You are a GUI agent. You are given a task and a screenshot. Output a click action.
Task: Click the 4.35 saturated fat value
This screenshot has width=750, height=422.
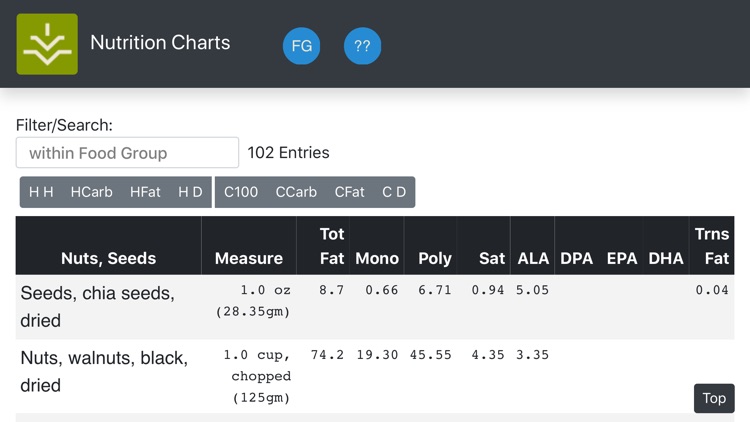point(488,355)
